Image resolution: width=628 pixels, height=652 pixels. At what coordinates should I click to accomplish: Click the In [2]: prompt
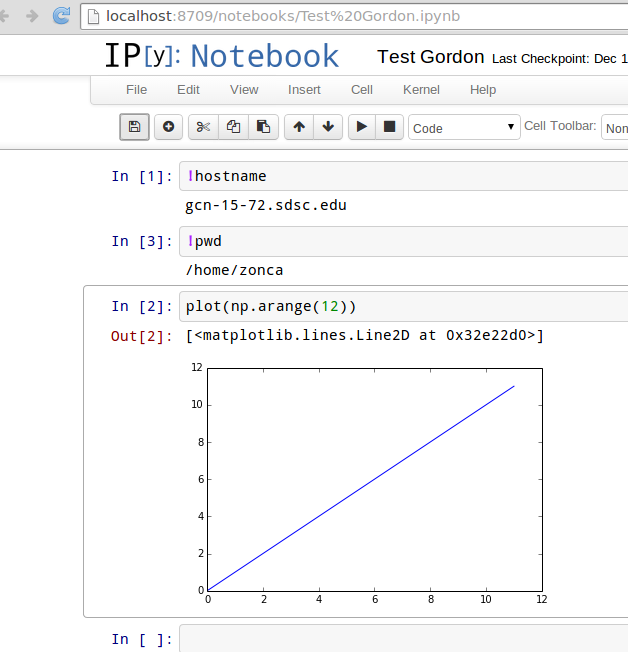142,306
